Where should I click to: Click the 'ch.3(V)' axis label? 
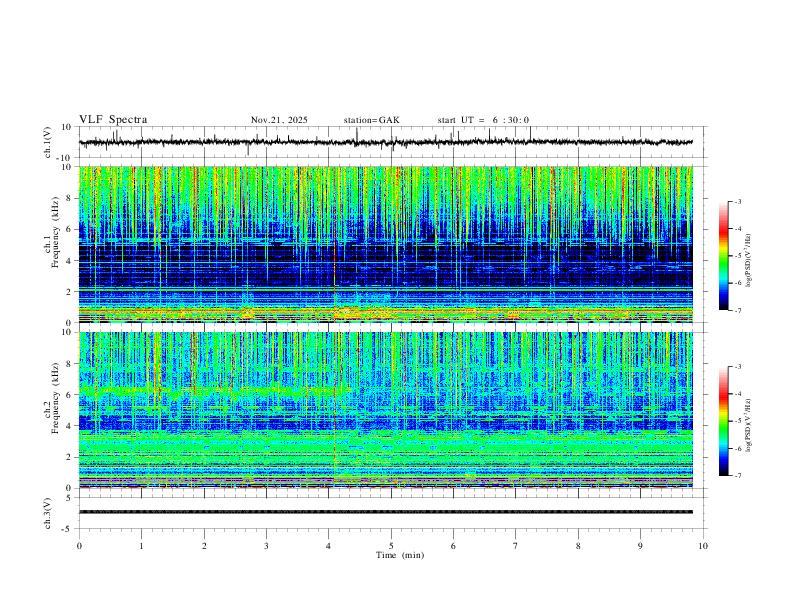(49, 513)
